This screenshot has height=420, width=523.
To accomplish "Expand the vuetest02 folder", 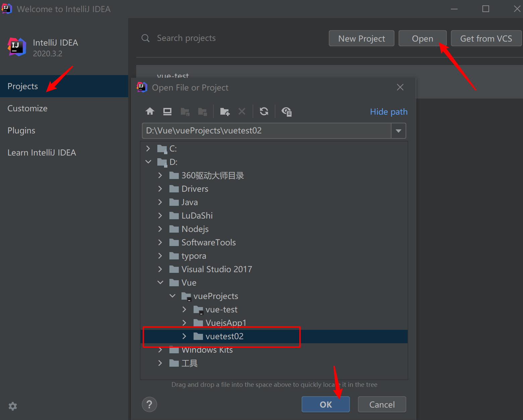I will [184, 336].
